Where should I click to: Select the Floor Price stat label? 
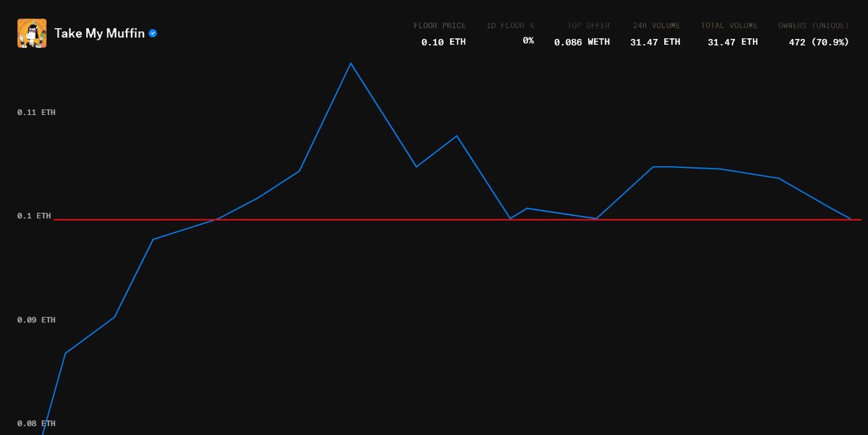(x=440, y=26)
